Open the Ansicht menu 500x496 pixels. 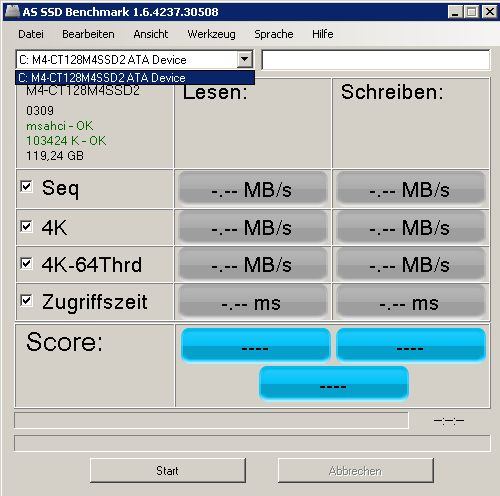point(151,34)
